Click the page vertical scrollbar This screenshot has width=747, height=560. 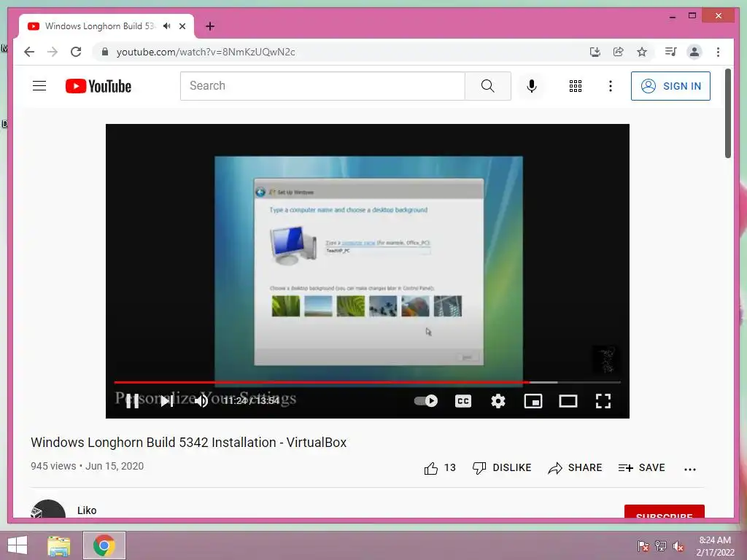coord(727,113)
